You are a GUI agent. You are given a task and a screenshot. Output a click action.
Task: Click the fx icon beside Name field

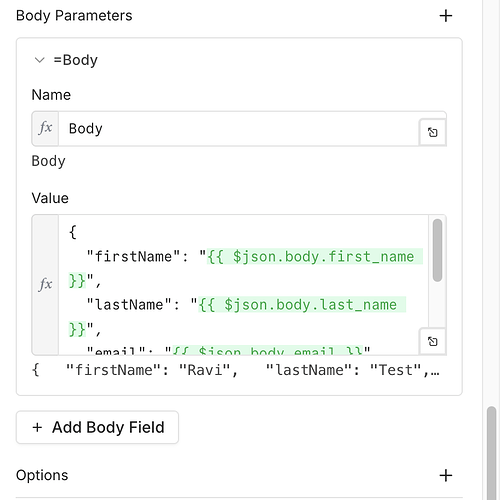point(45,128)
